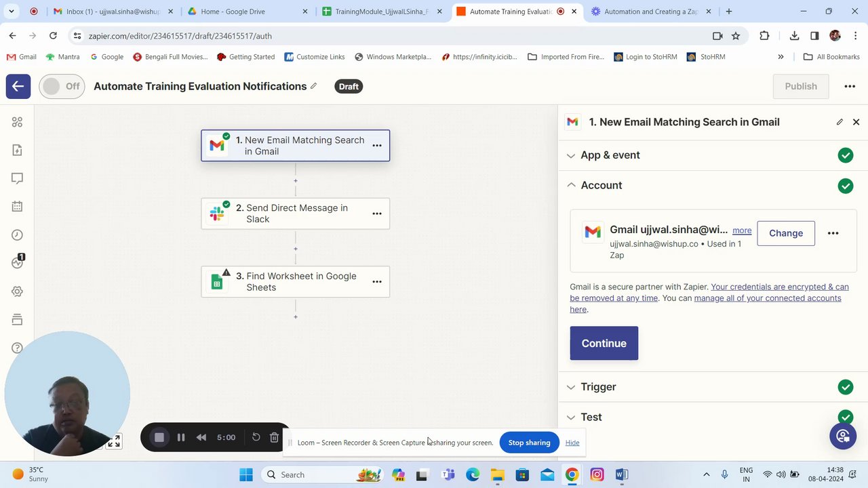Open the history clock icon in left sidebar
Screen dimensions: 868x488
(18, 235)
